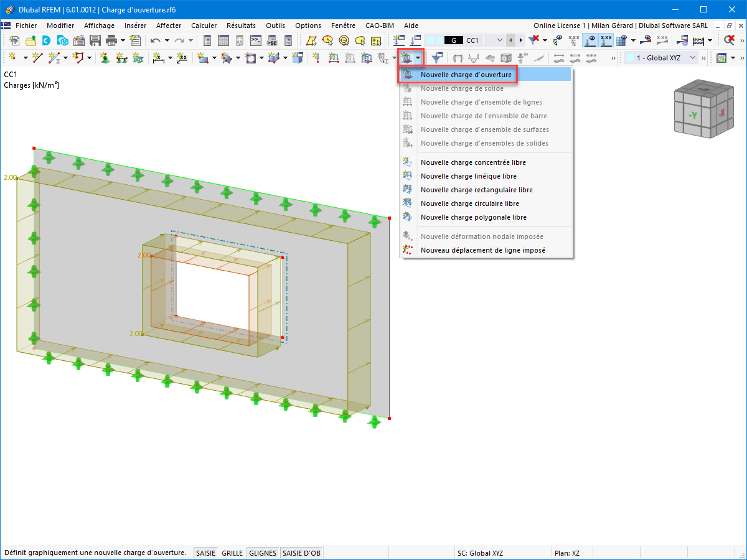Screen dimensions: 747x560
Task: Click the magnifier with red X icon
Action: coord(729,40)
